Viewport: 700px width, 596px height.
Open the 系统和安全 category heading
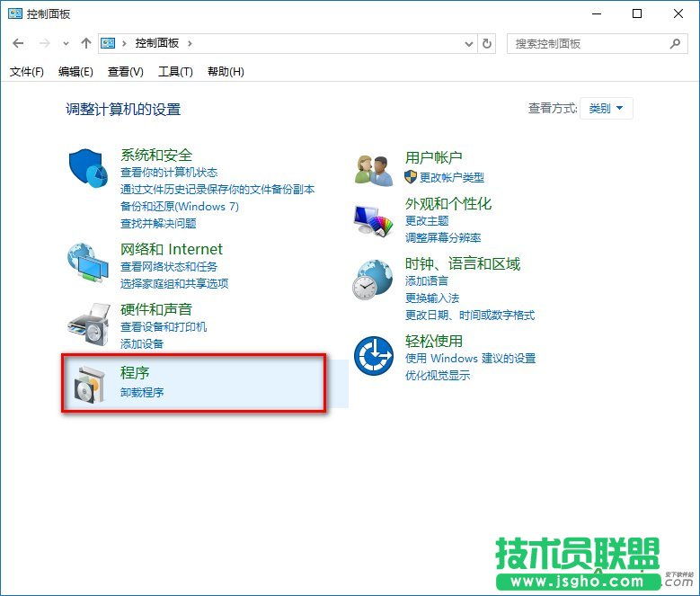point(156,155)
